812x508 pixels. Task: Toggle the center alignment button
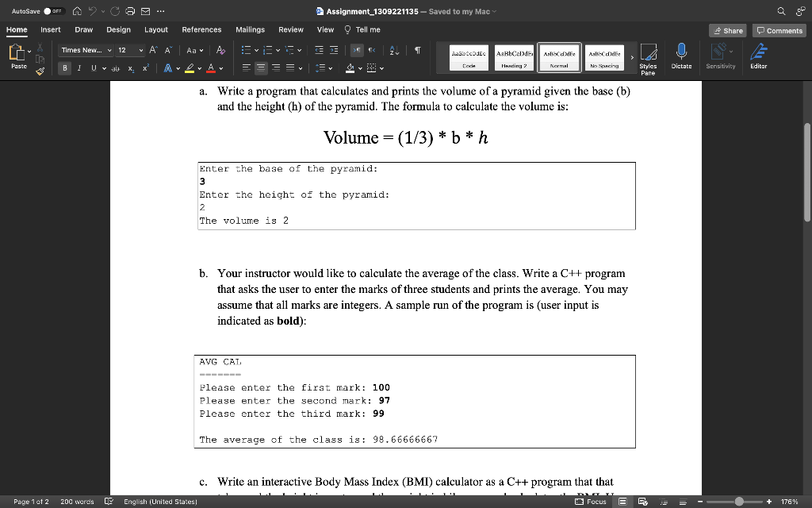pyautogui.click(x=261, y=68)
